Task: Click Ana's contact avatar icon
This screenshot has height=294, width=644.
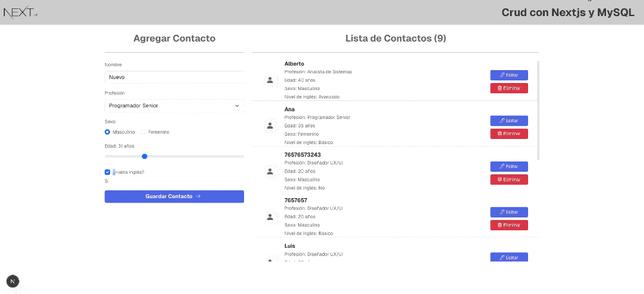Action: pyautogui.click(x=270, y=126)
